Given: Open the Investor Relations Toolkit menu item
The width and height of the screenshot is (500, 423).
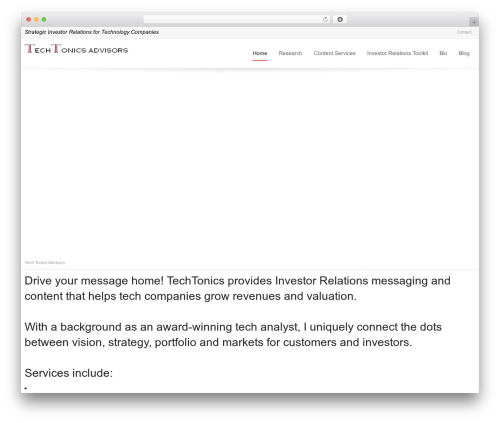Looking at the screenshot, I should click(x=397, y=53).
